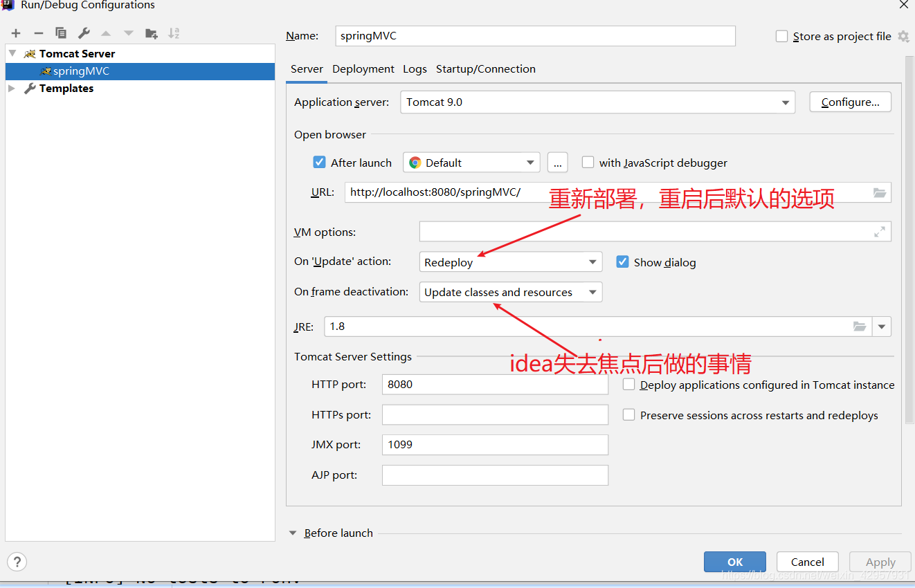Click the Templates wrench icon in tree
The image size is (915, 588).
[x=30, y=89]
